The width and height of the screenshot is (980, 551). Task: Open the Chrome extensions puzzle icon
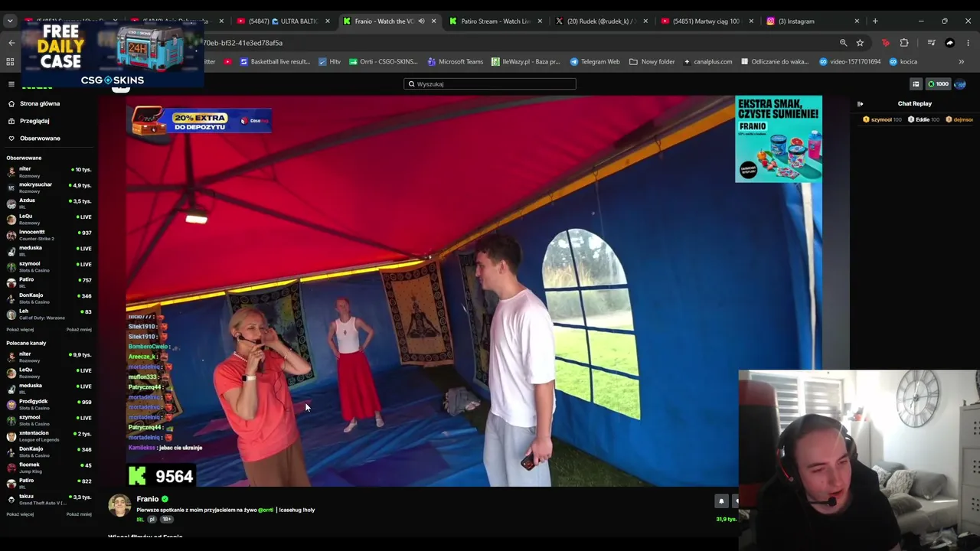(x=904, y=43)
